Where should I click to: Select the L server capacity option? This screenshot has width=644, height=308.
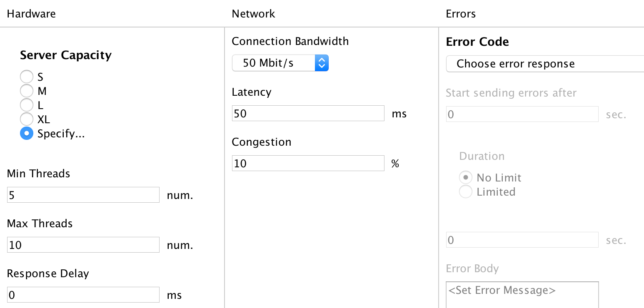(x=27, y=105)
